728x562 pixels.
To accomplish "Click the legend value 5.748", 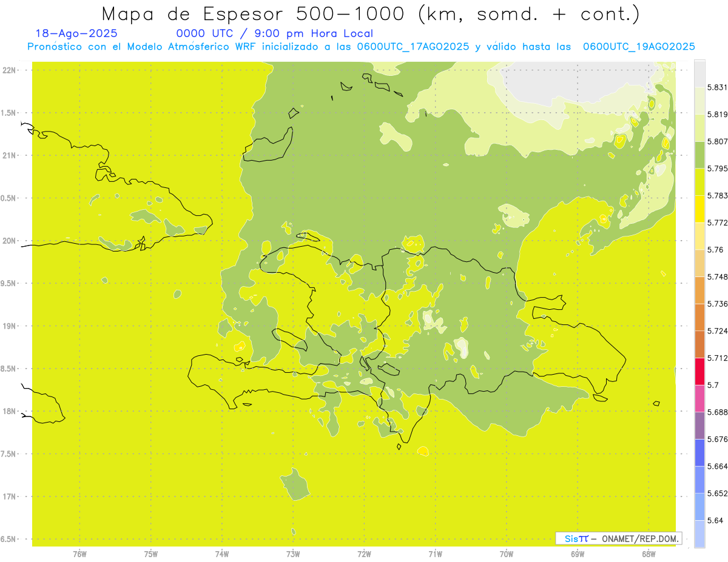I will click(x=717, y=277).
